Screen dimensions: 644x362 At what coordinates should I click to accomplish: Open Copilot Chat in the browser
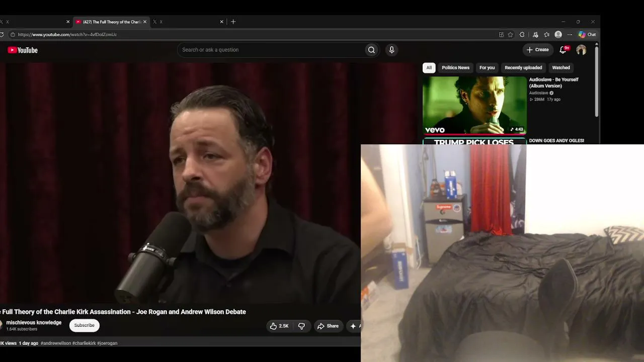click(x=587, y=35)
